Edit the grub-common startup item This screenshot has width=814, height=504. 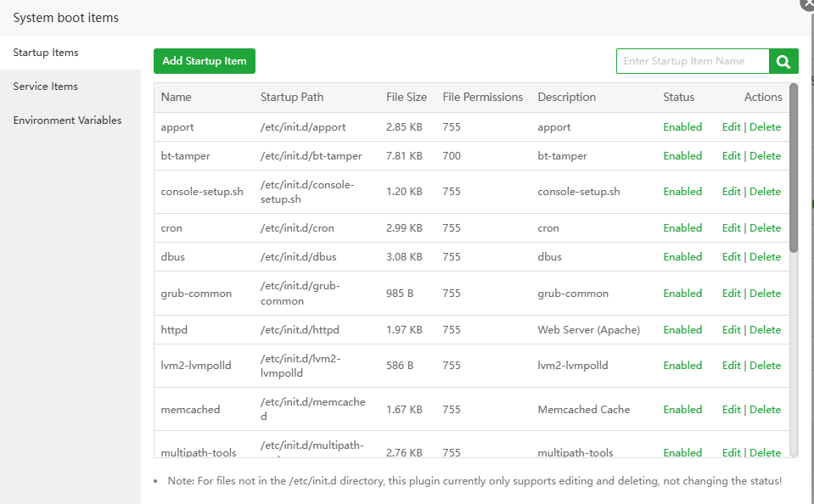731,294
